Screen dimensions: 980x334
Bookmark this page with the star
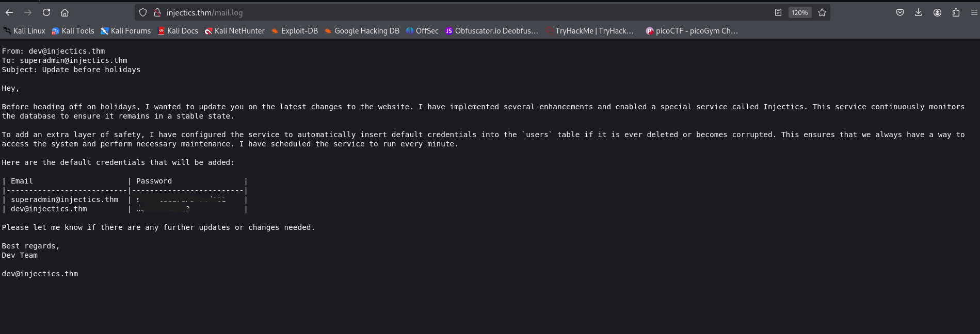(x=822, y=12)
